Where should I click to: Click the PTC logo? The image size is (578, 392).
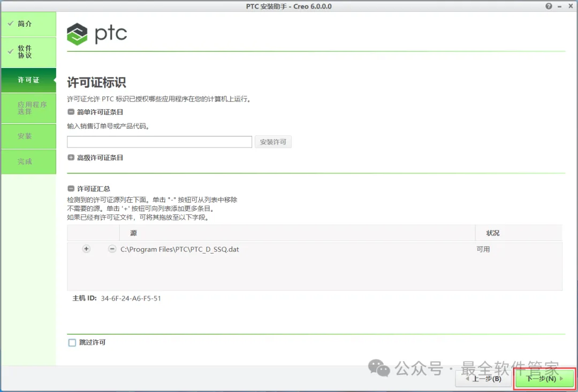97,34
